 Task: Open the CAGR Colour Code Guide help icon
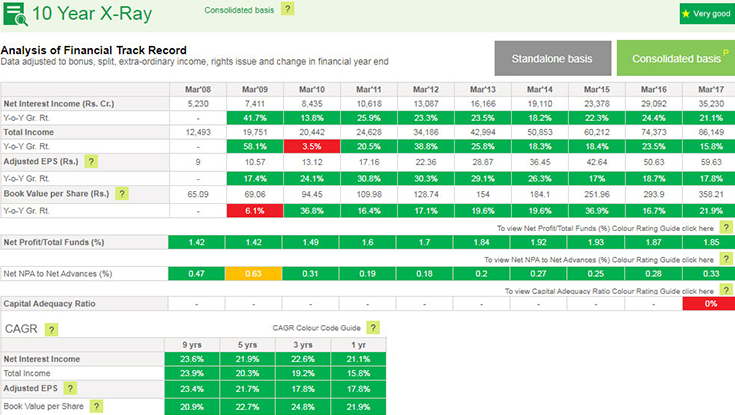(x=373, y=327)
